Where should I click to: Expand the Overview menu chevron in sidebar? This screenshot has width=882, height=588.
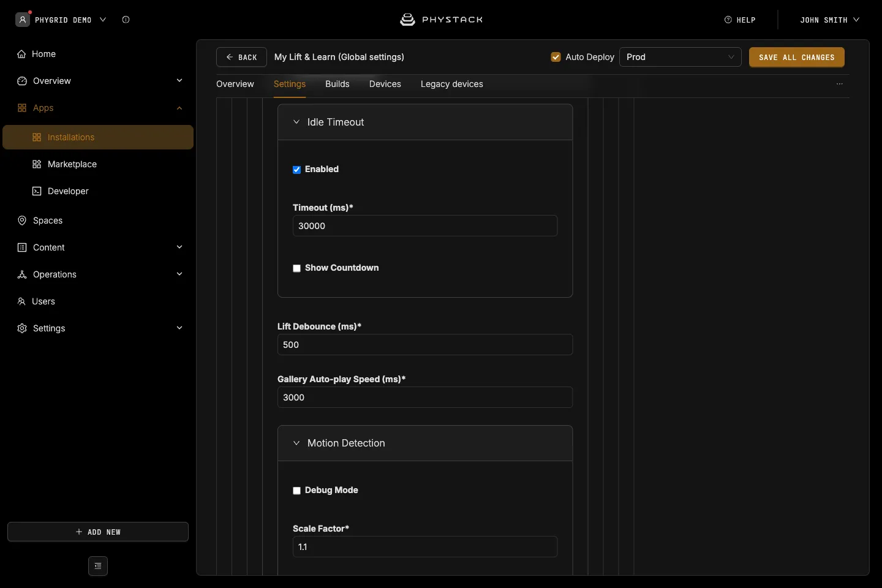(179, 81)
